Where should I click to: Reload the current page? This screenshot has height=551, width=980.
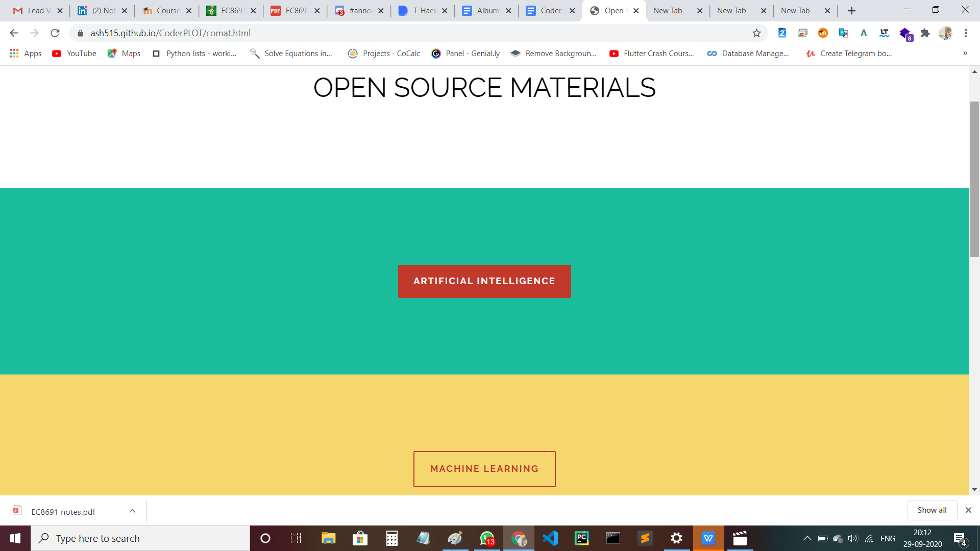55,33
